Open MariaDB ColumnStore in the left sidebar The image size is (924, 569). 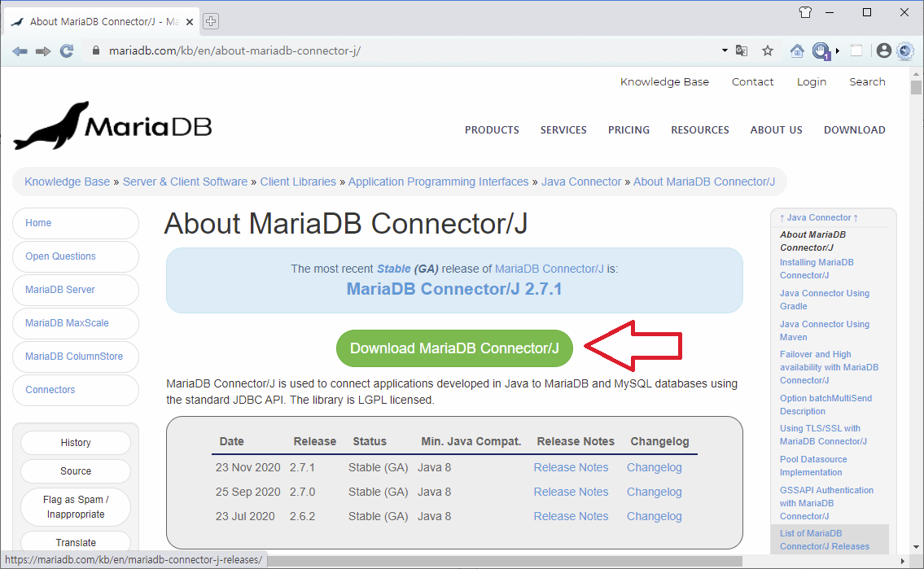tap(76, 357)
